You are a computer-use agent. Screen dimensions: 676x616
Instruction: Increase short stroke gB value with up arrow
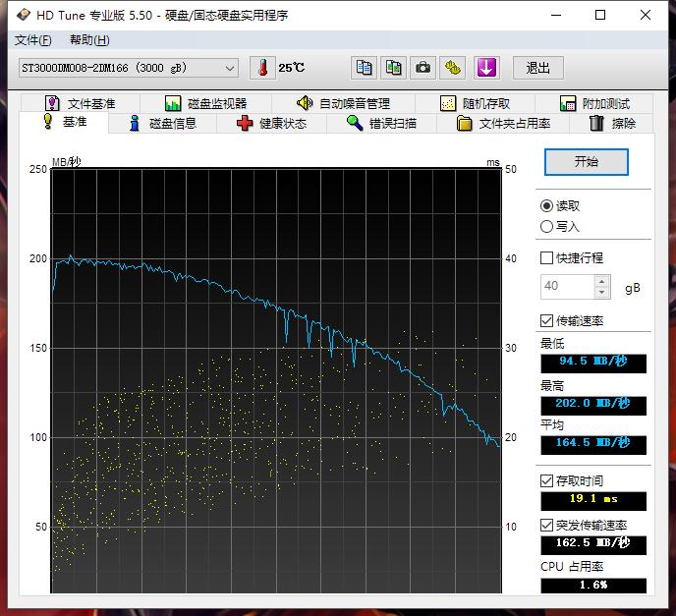tap(602, 281)
